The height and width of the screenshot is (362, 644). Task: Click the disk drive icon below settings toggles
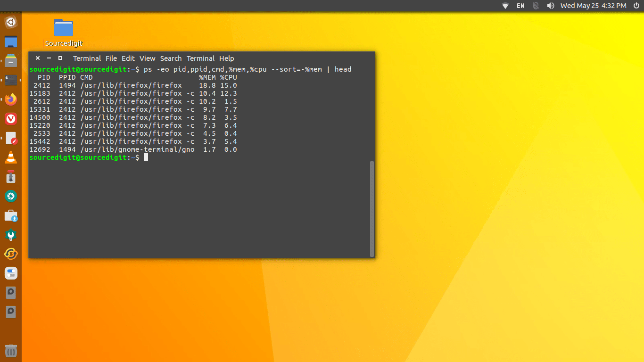[11, 293]
